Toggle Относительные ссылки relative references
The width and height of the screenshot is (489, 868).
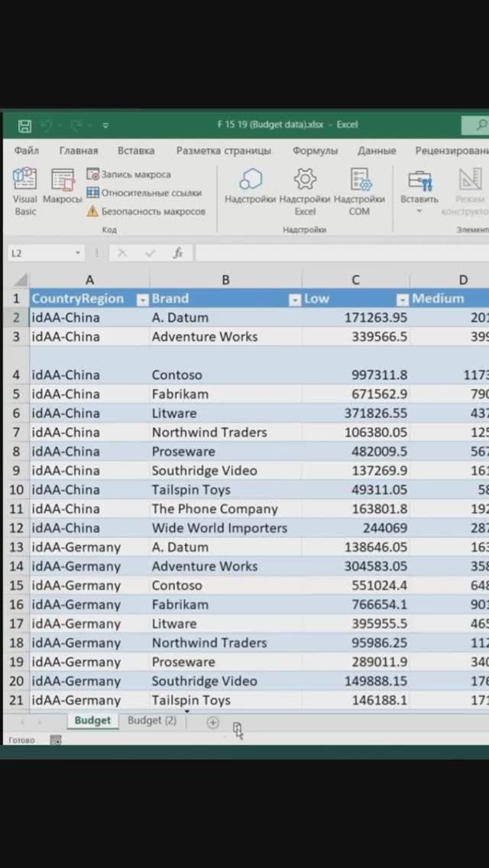(144, 193)
